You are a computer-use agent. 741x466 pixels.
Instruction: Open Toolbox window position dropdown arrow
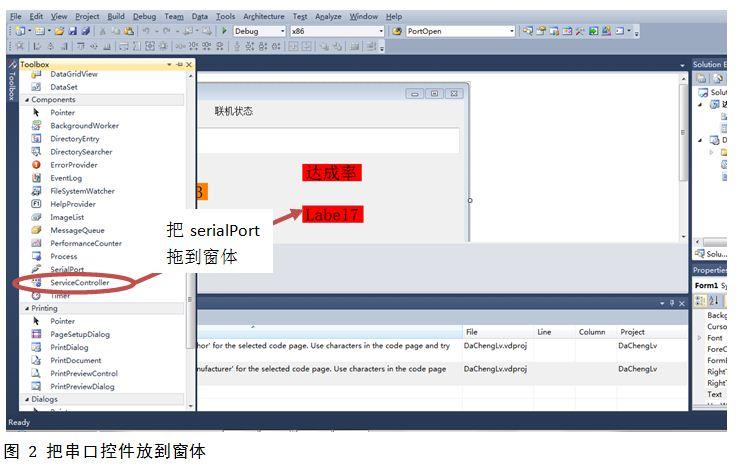point(169,64)
